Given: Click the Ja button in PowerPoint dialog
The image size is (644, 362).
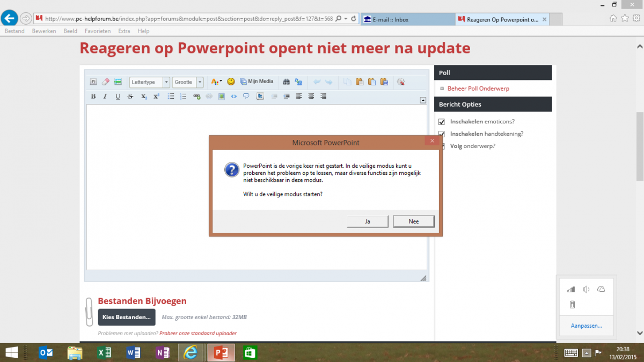Looking at the screenshot, I should pyautogui.click(x=368, y=221).
